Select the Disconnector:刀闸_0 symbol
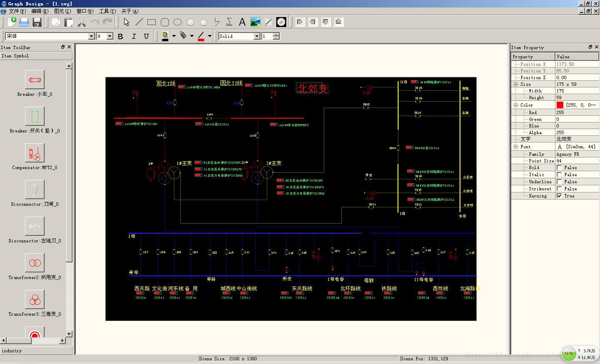 tap(35, 189)
